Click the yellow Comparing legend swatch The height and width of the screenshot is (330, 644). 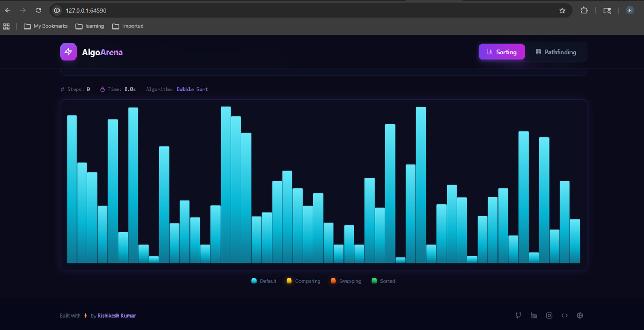pyautogui.click(x=289, y=281)
